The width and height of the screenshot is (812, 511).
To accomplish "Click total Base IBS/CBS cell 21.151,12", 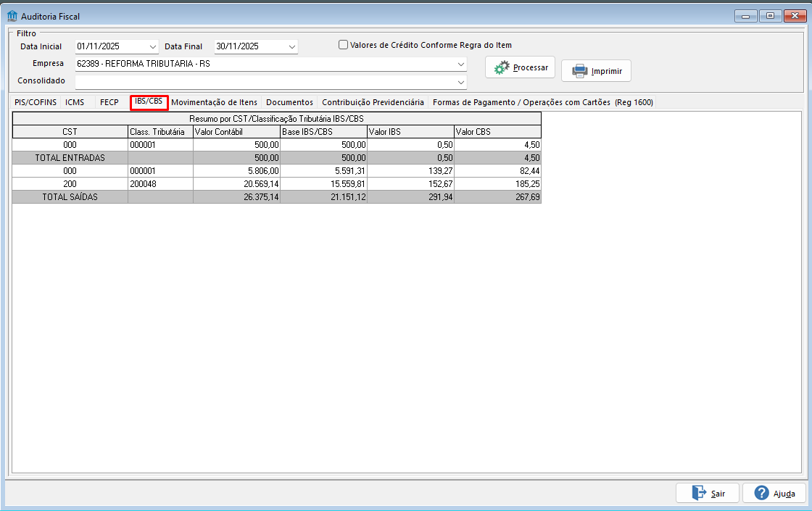I will pyautogui.click(x=323, y=196).
